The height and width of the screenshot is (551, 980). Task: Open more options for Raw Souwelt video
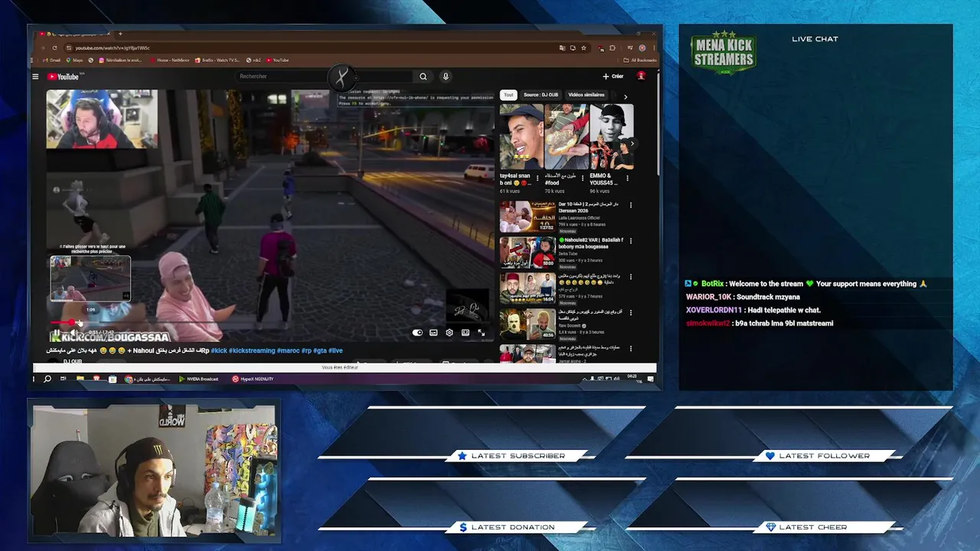631,312
